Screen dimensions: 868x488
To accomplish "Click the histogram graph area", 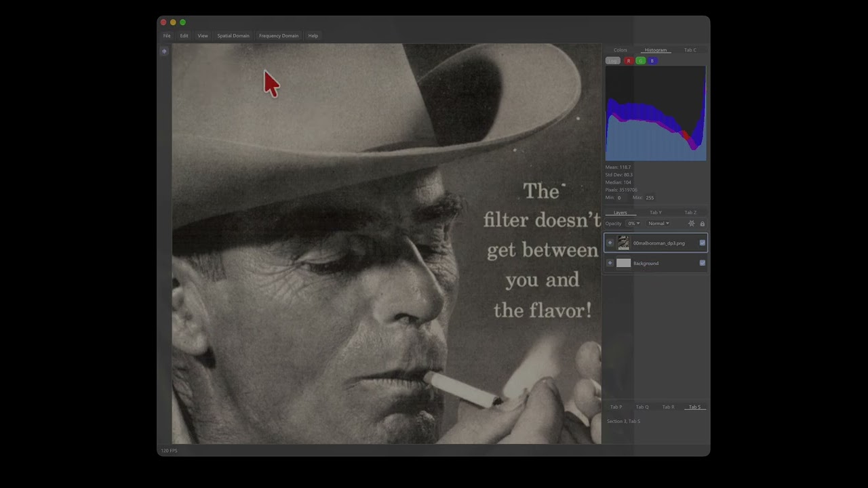I will [656, 113].
